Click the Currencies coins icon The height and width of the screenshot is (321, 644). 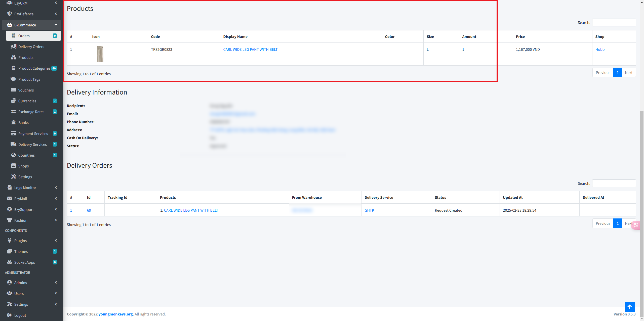(14, 101)
